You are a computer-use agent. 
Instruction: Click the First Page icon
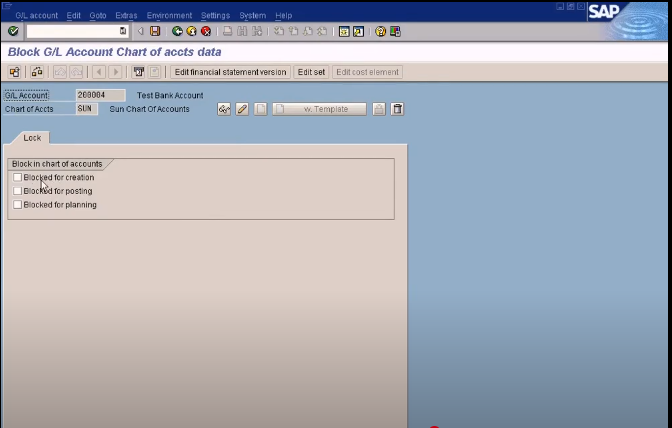tap(279, 31)
